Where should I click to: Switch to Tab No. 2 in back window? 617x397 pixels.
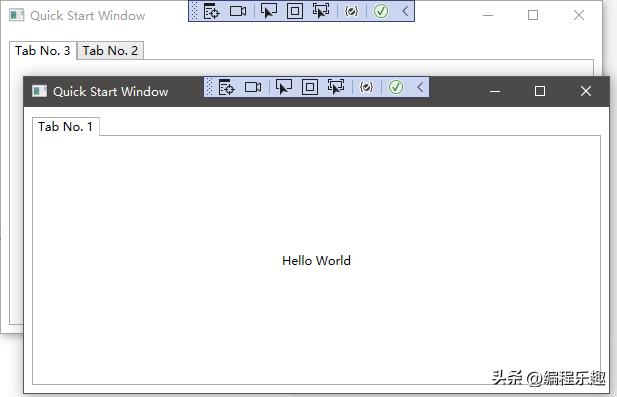[x=110, y=51]
